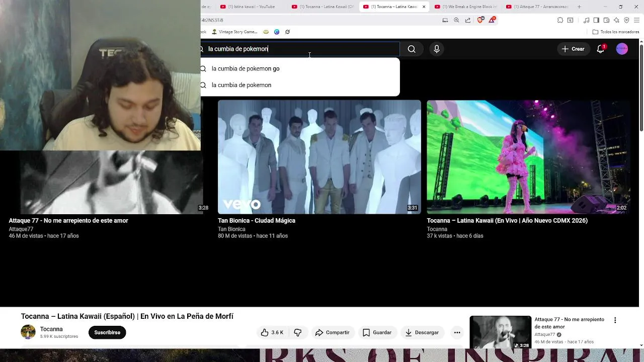Click the Brave Shields lion icon

tap(480, 20)
